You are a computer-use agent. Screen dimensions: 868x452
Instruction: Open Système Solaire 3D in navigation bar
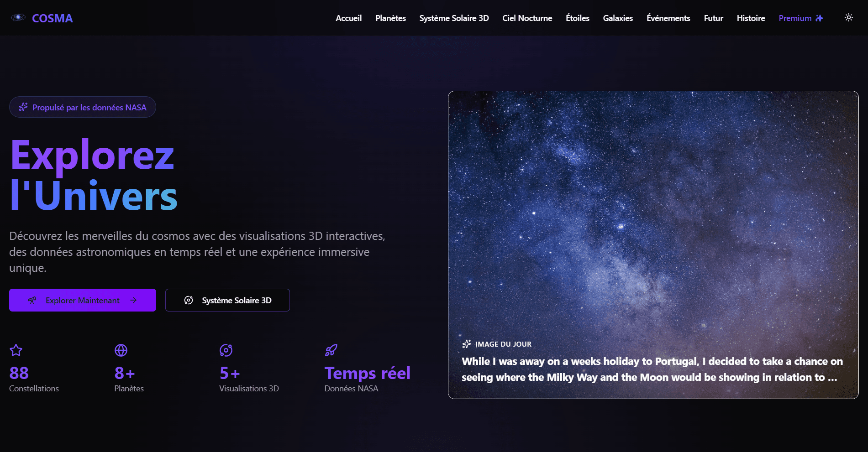tap(454, 18)
